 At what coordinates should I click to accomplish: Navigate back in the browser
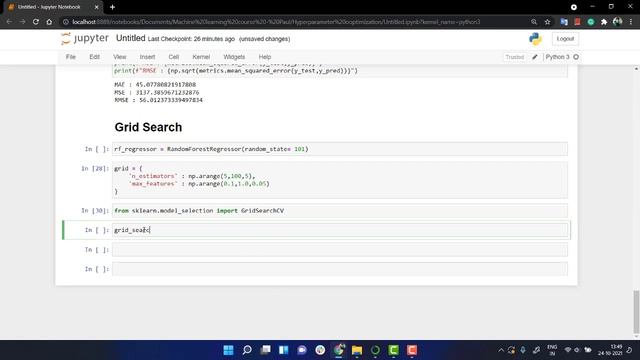coord(9,22)
